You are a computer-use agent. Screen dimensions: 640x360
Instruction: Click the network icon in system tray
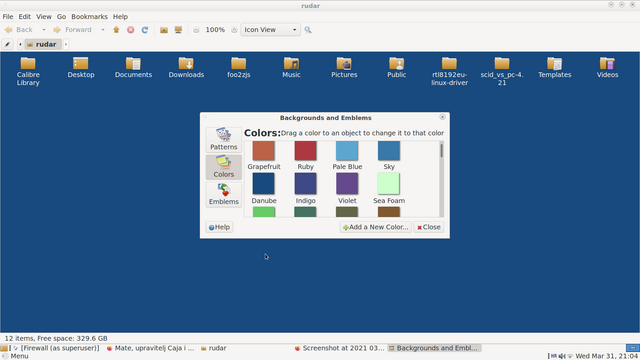point(570,356)
